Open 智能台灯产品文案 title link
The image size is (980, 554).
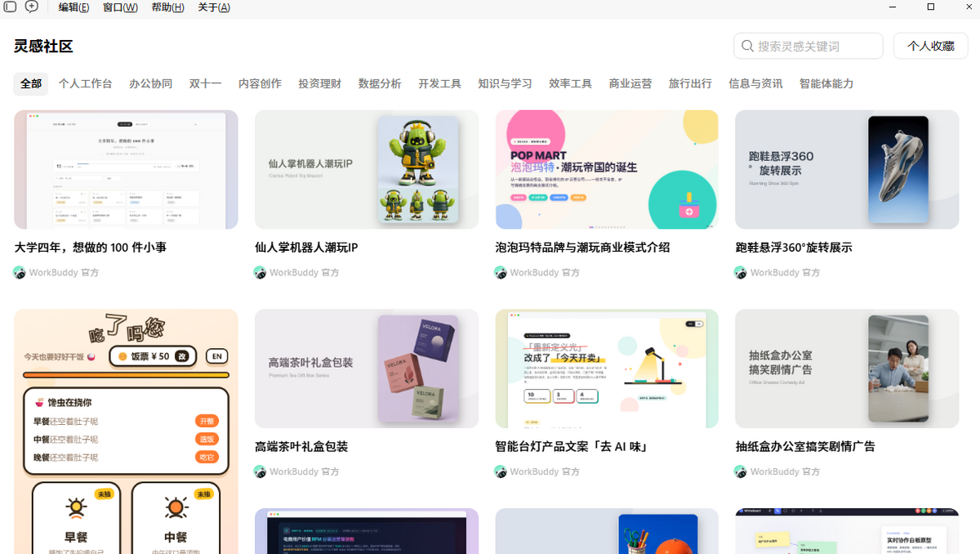pos(572,447)
